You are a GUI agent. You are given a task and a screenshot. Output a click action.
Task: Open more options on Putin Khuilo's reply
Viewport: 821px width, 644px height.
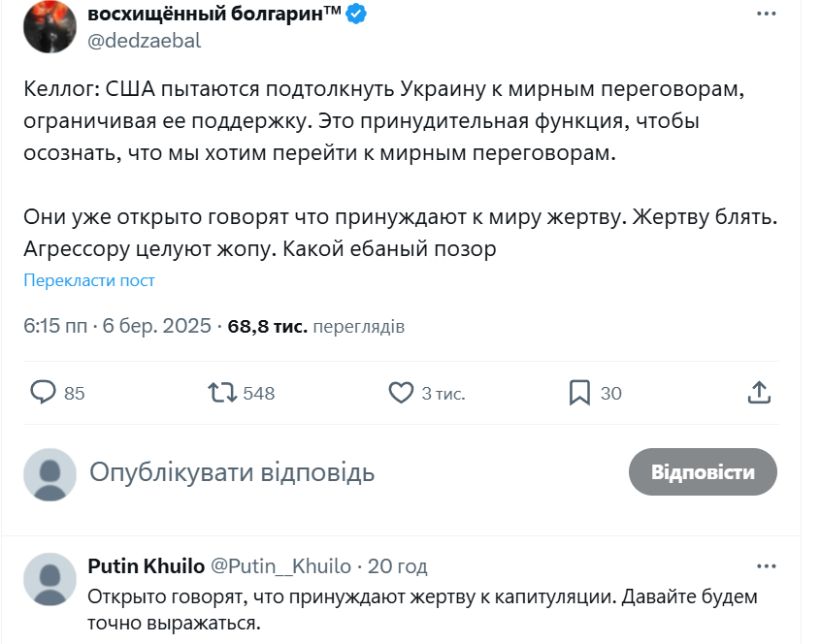(x=766, y=565)
